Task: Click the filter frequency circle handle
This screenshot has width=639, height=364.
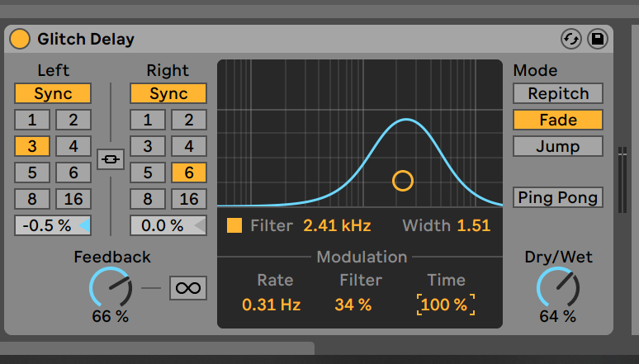Action: [402, 180]
